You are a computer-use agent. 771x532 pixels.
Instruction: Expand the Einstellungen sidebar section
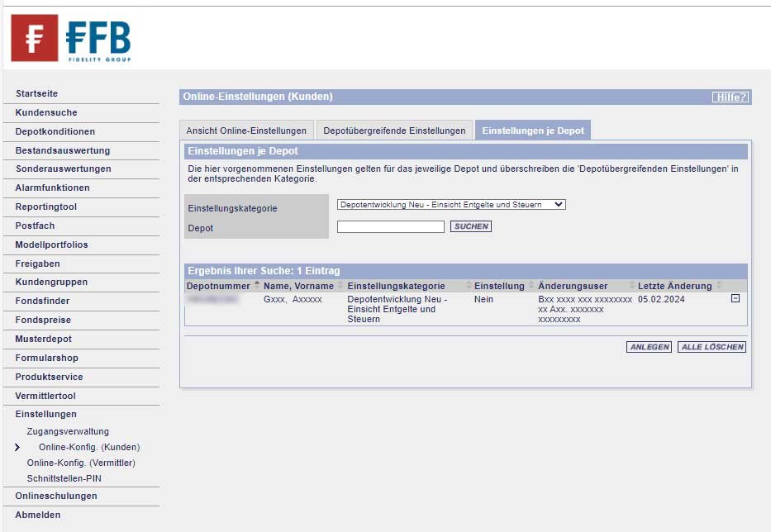45,414
